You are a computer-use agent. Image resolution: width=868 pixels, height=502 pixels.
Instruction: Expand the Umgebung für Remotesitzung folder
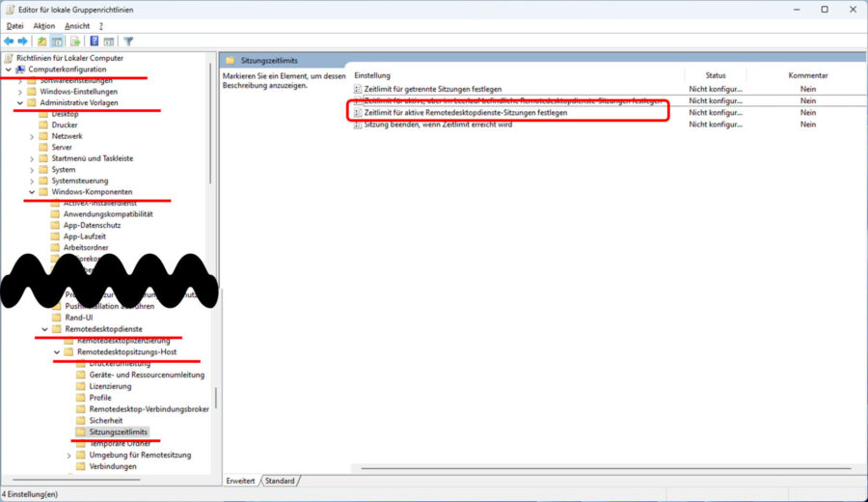[69, 456]
